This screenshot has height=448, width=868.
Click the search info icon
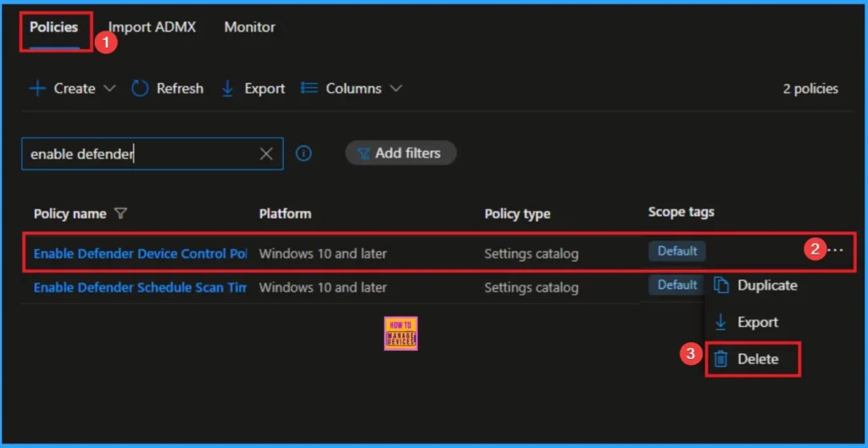coord(303,153)
